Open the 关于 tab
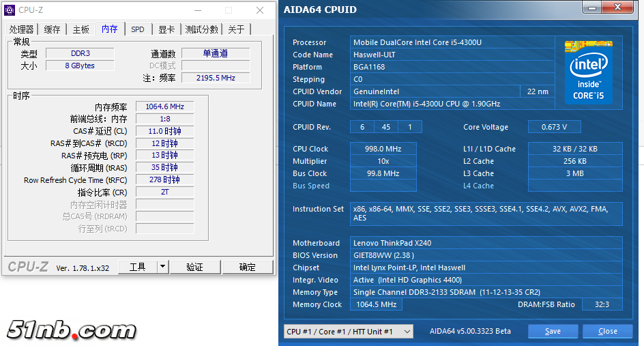Viewport: 644px width, 346px height. pyautogui.click(x=236, y=29)
